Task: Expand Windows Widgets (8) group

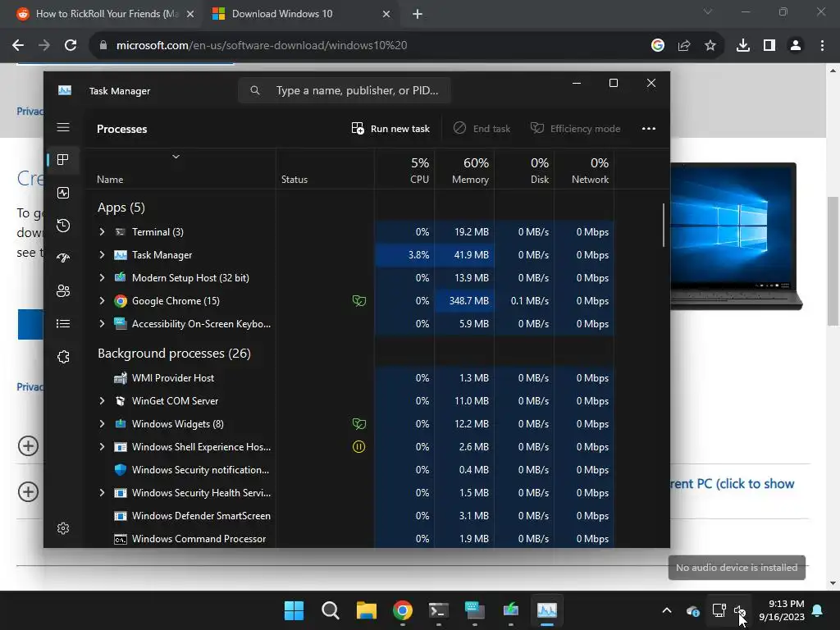Action: pyautogui.click(x=102, y=424)
